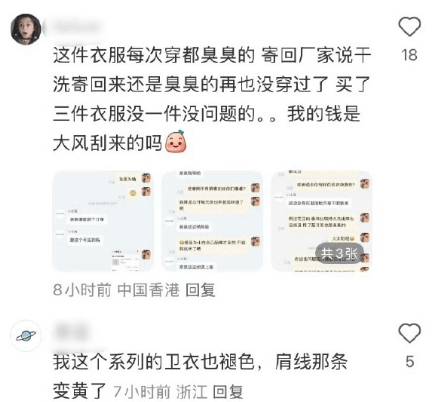Tap the peach emoji in the comment
Viewport: 437px width, 402px height.
(x=176, y=142)
